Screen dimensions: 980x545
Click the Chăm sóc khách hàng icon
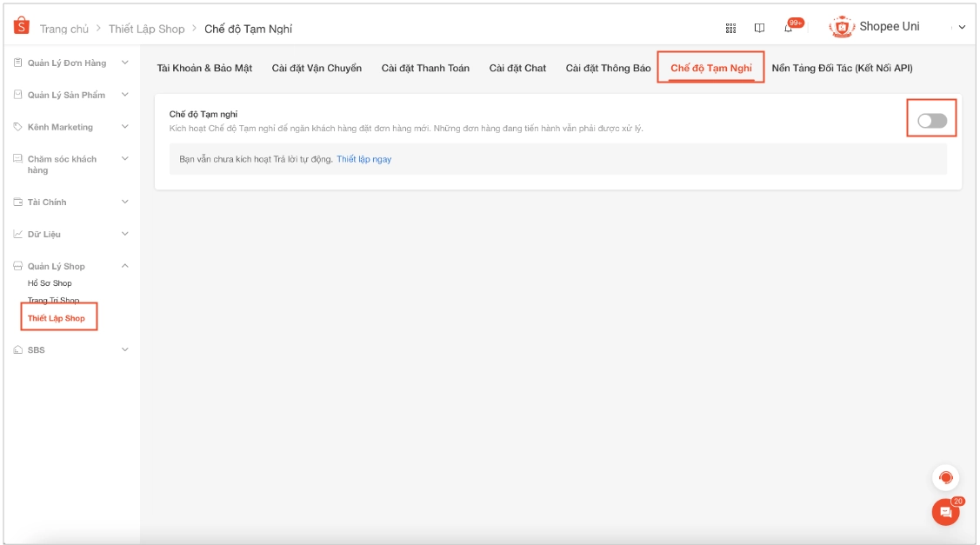(17, 159)
